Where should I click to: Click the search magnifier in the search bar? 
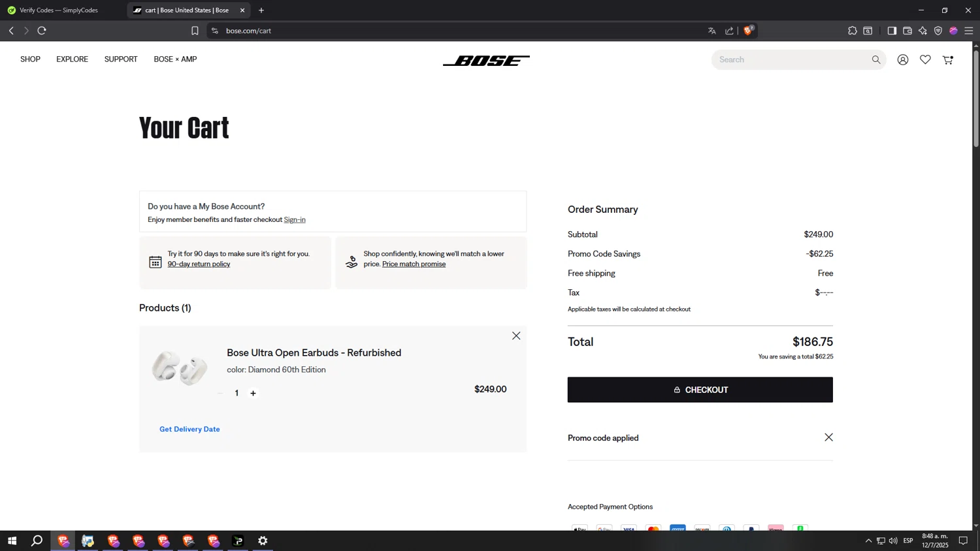coord(875,59)
